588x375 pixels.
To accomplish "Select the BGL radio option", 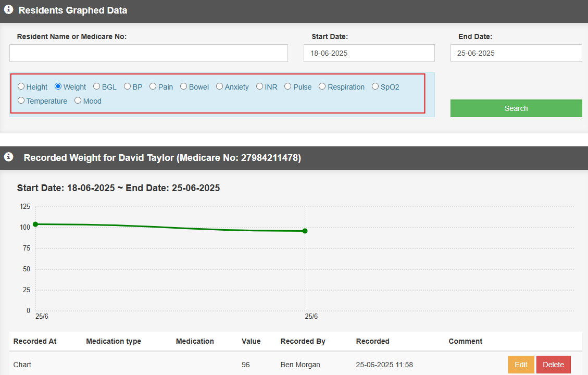I will coord(96,86).
